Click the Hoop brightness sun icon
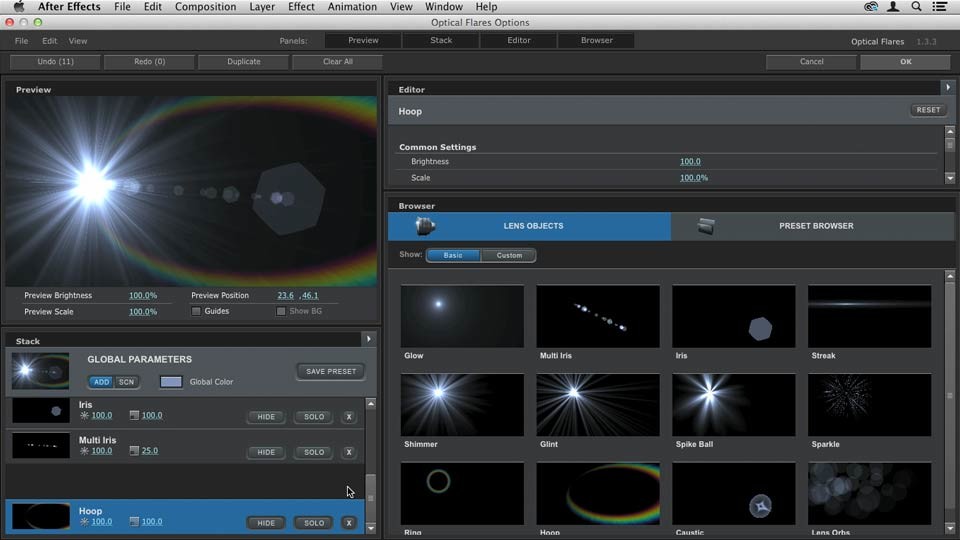Screen dimensions: 960x540 coord(84,522)
